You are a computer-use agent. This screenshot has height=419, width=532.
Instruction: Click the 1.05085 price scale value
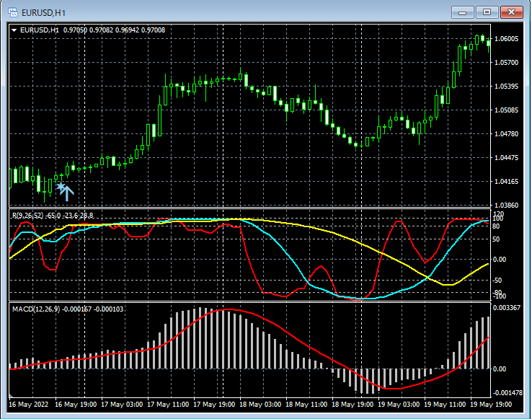point(507,110)
